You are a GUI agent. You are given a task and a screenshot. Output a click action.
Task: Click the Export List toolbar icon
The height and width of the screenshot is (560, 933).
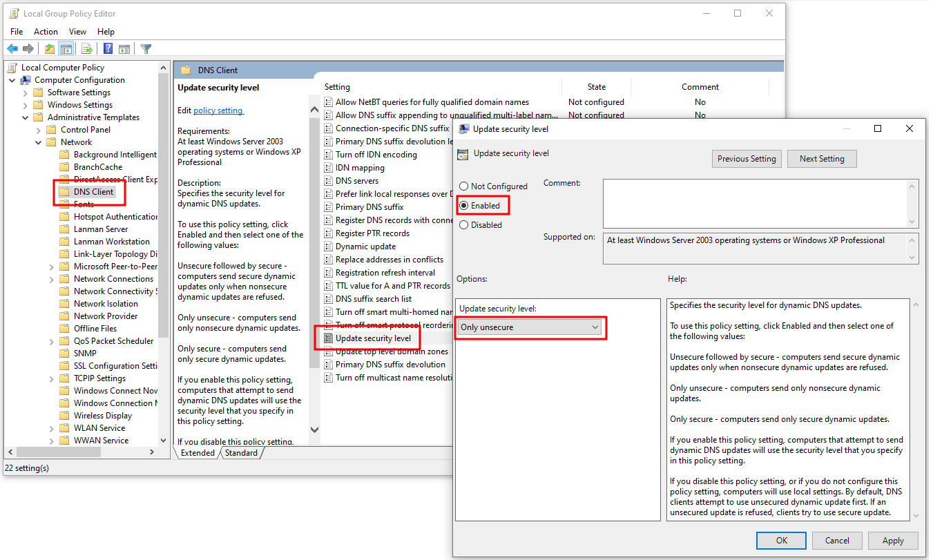pos(87,48)
